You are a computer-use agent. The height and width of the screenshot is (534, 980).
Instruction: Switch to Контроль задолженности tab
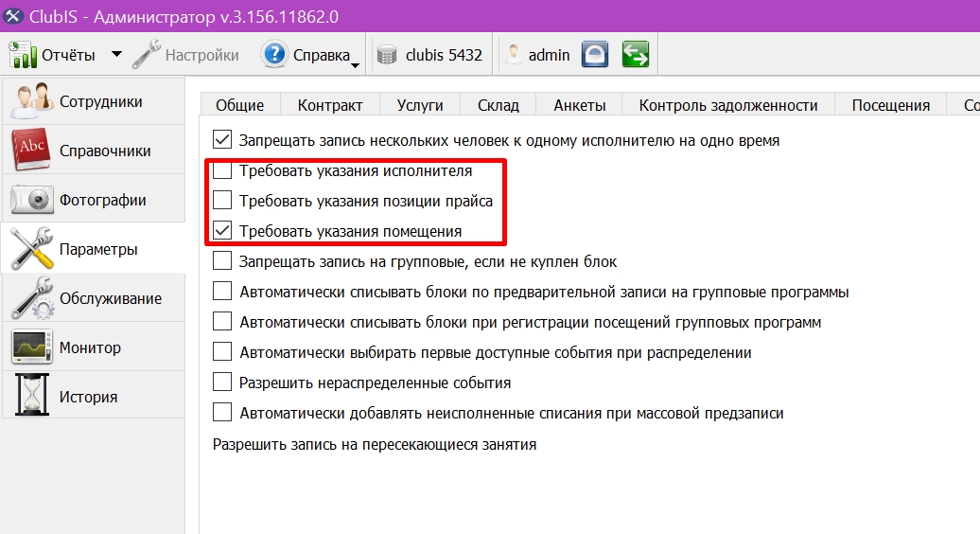pos(728,105)
